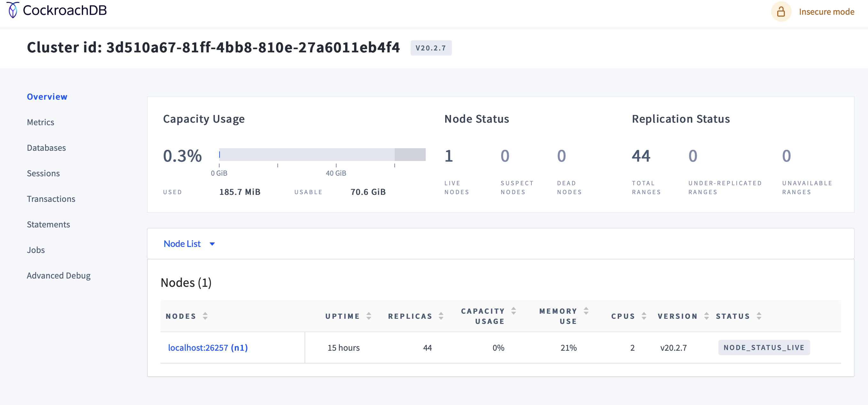The width and height of the screenshot is (868, 405).
Task: Sort the table by the Nodes column
Action: pos(205,316)
